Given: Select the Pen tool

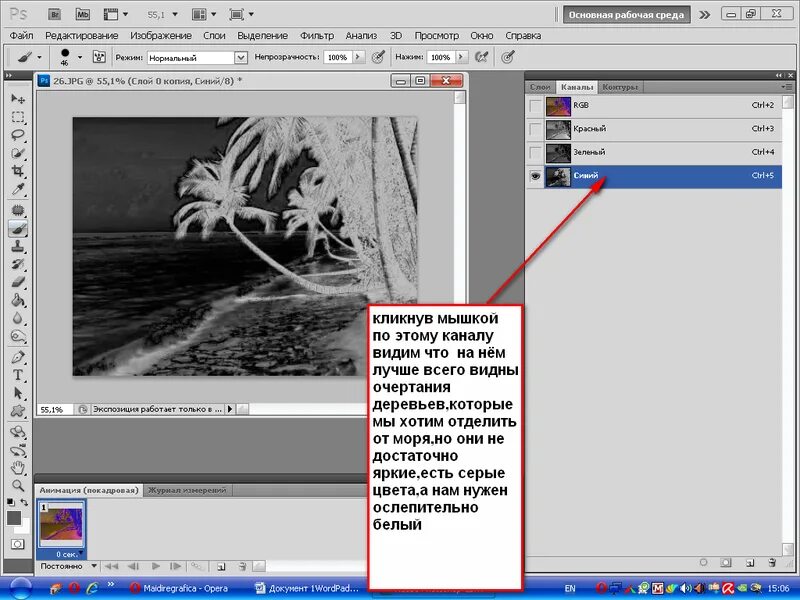Looking at the screenshot, I should coord(18,357).
